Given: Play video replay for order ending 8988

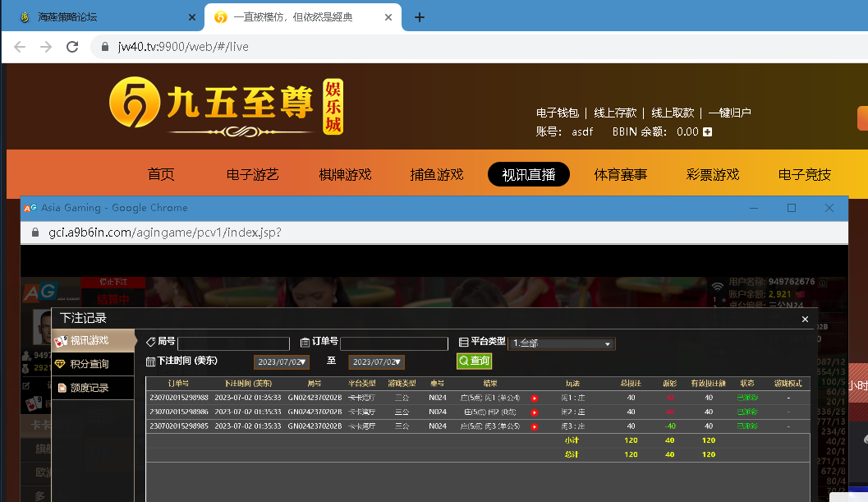Looking at the screenshot, I should click(535, 398).
